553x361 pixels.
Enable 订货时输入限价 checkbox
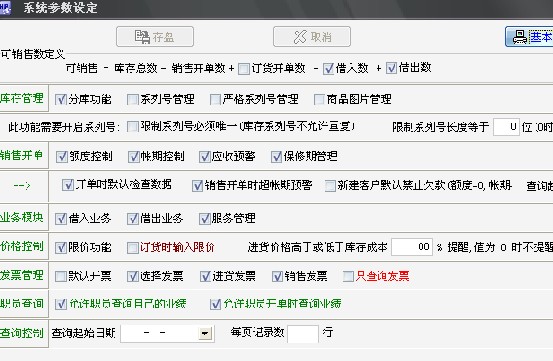click(x=133, y=248)
